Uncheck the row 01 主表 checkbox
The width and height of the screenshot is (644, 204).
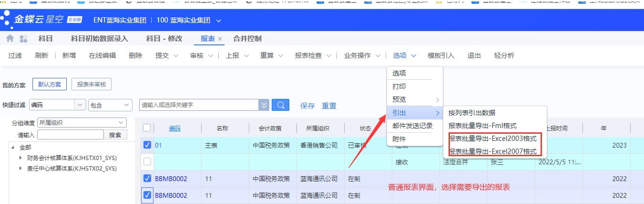147,145
